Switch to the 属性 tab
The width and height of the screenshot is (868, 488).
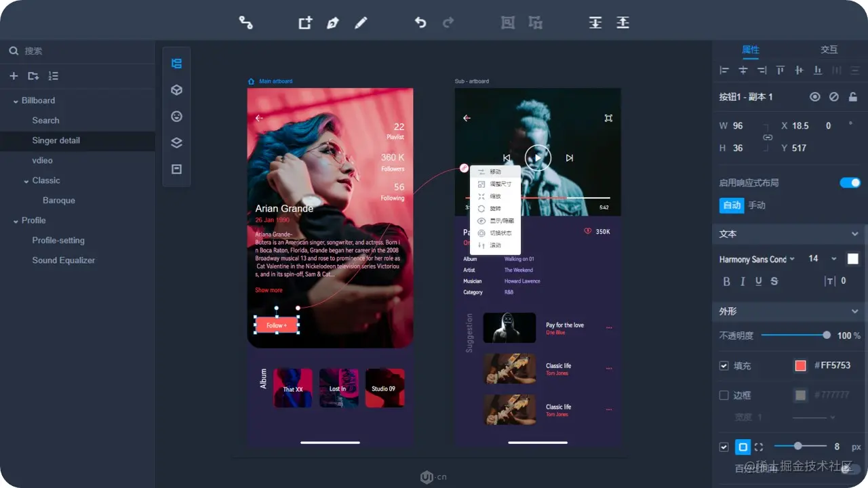coord(750,49)
